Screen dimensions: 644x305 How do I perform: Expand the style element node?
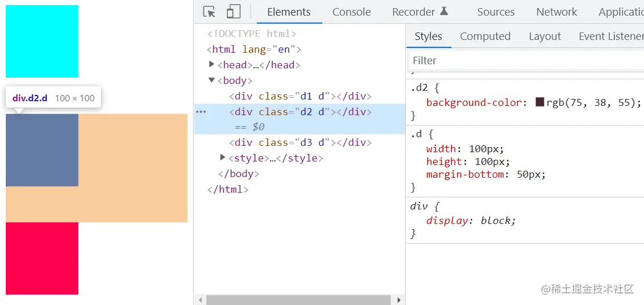click(223, 157)
